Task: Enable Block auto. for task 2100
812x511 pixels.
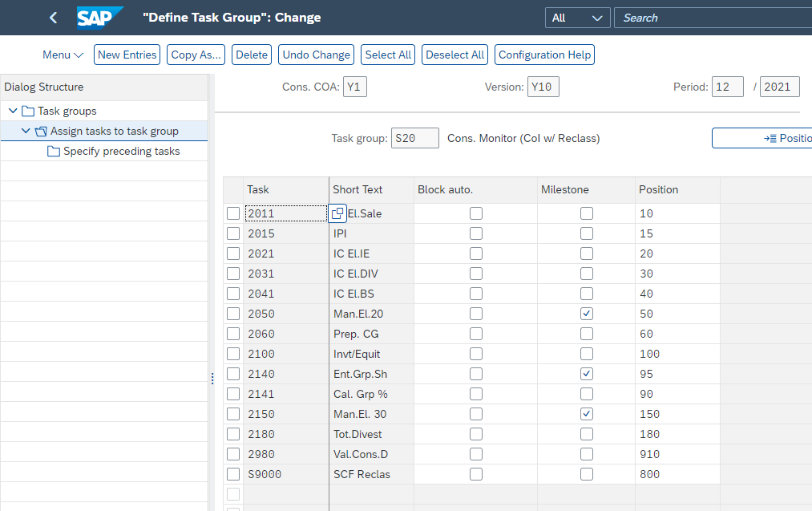Action: (x=476, y=354)
